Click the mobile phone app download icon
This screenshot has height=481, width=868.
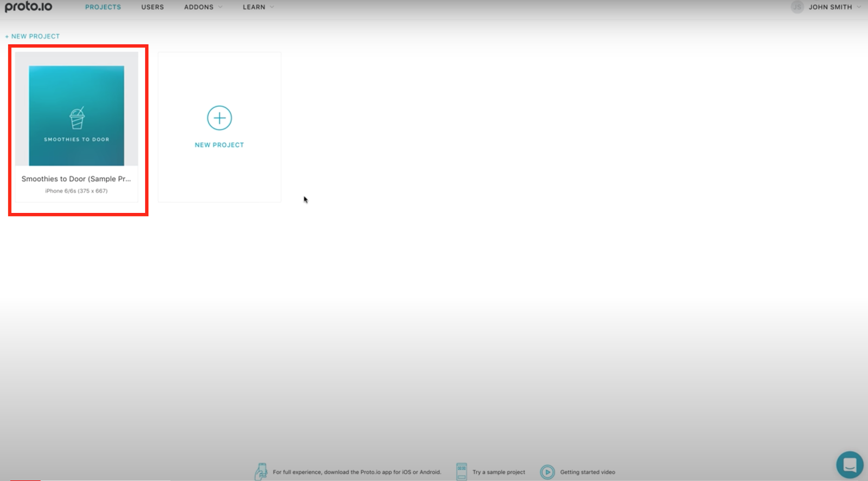point(261,471)
